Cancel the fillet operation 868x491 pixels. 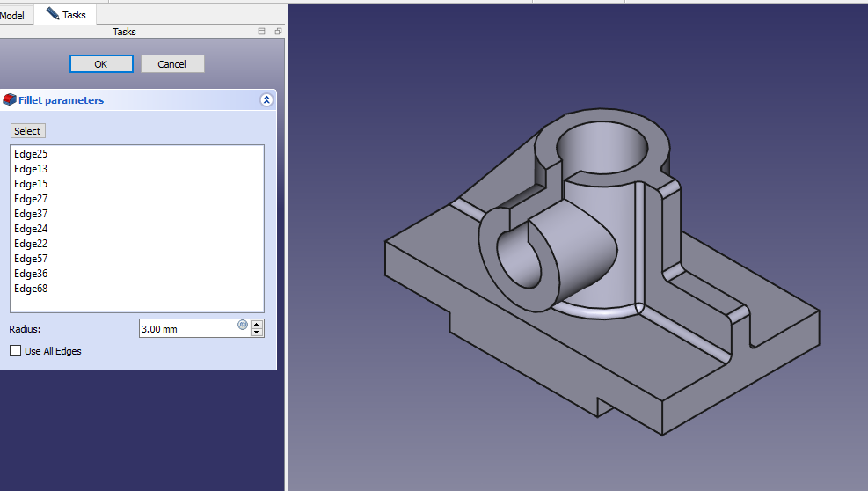click(171, 64)
